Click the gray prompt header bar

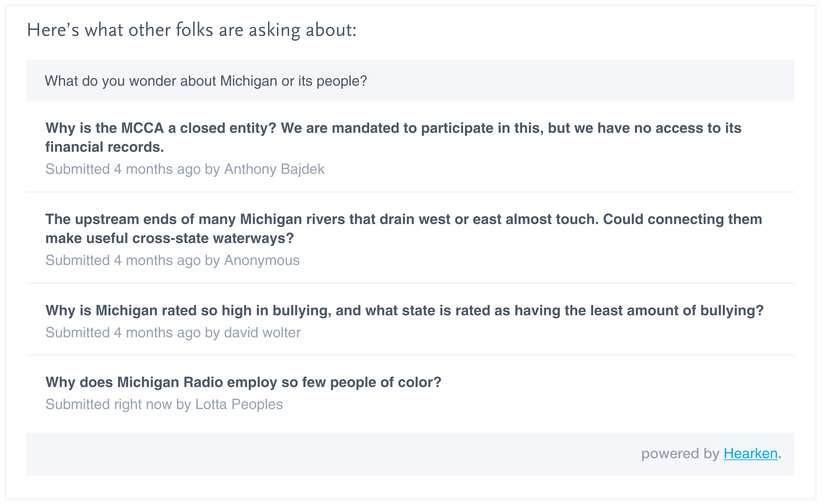(x=567, y=81)
